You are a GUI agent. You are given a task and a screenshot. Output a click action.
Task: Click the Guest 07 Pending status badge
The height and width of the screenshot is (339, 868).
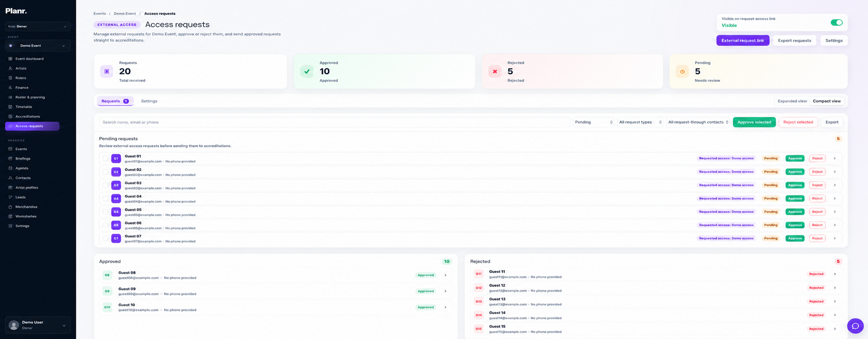click(x=771, y=238)
